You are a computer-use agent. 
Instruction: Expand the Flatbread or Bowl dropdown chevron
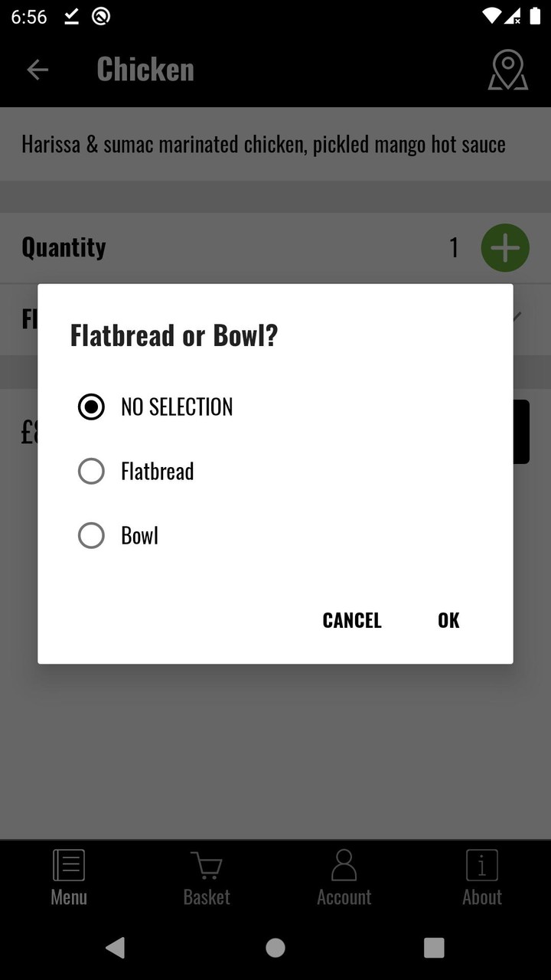coord(517,316)
